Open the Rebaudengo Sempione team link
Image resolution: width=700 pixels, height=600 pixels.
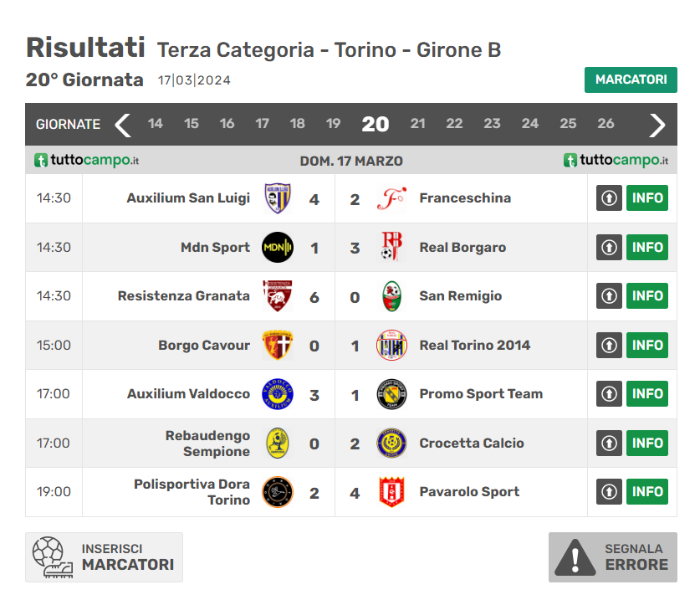click(x=207, y=444)
